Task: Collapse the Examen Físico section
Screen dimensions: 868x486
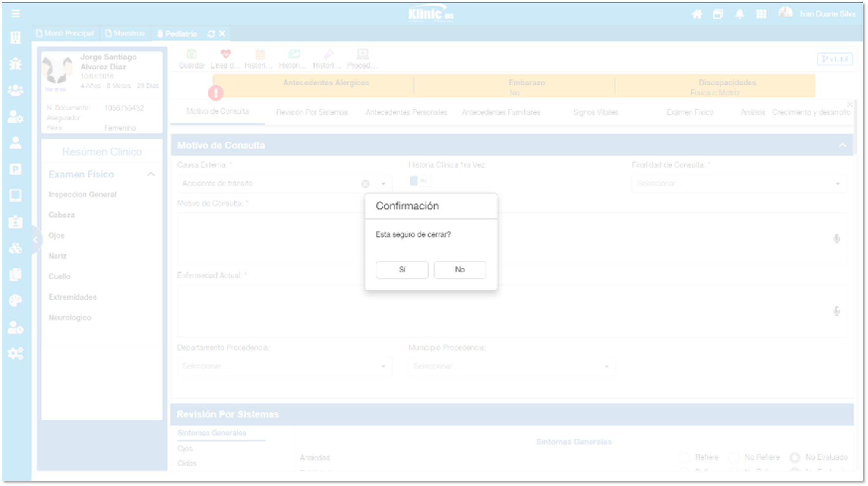Action: tap(151, 174)
